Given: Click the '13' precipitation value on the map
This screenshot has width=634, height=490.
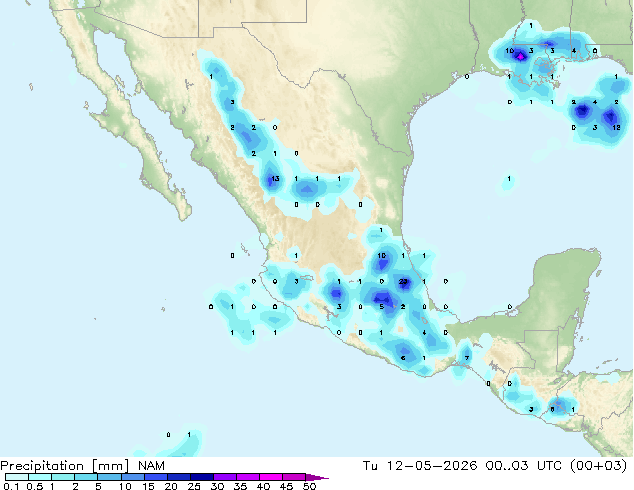Looking at the screenshot, I should 275,179.
